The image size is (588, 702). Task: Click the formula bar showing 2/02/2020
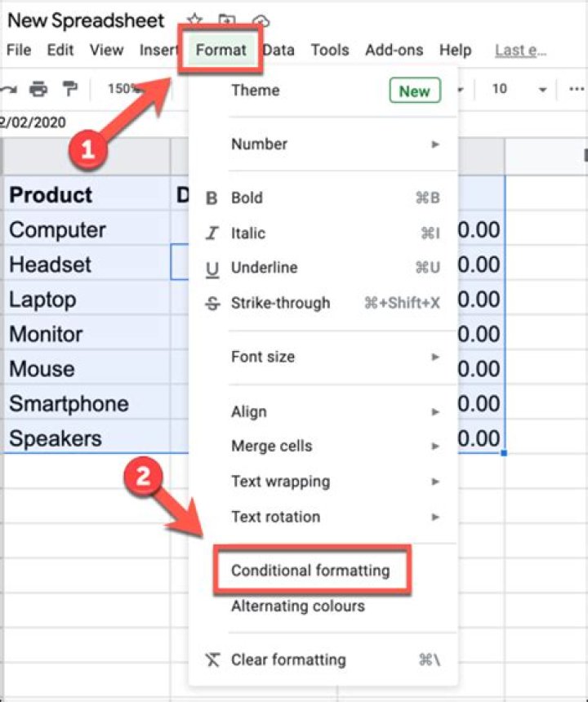(33, 122)
